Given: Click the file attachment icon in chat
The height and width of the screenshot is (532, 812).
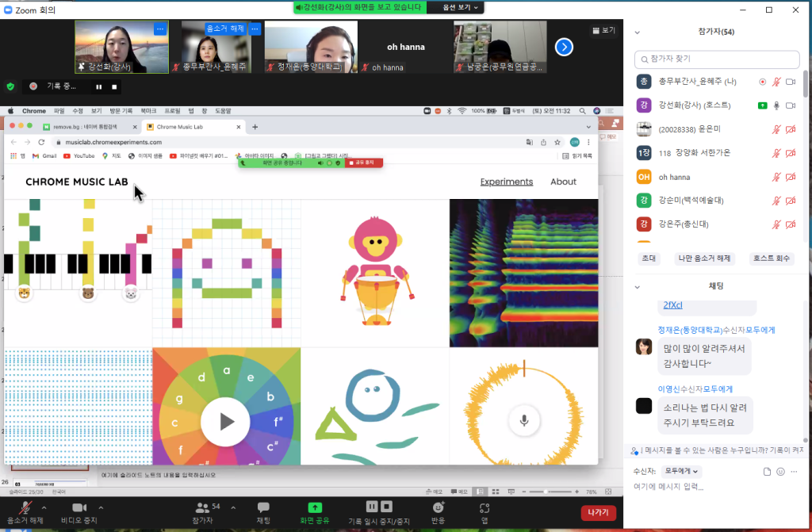Looking at the screenshot, I should coord(767,471).
